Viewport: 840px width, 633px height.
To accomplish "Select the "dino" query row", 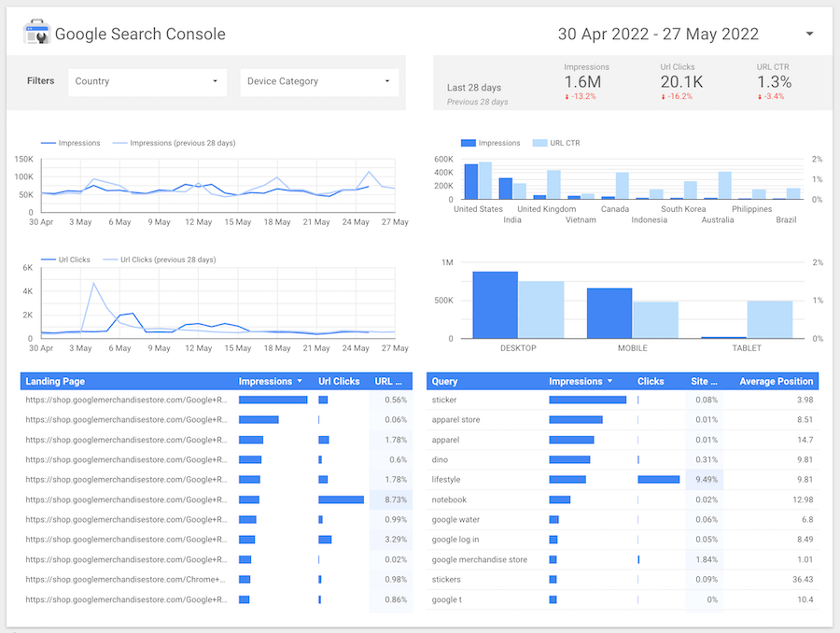I will 623,460.
